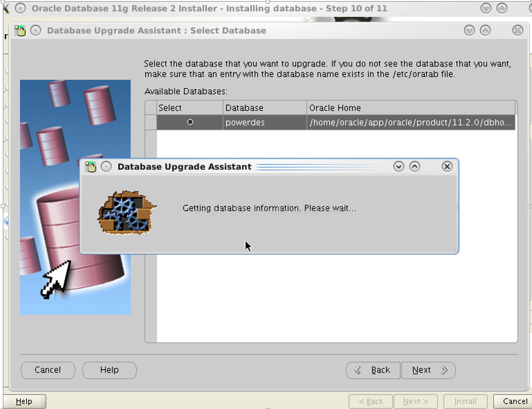Open window menu of Select Database window
The height and width of the screenshot is (409, 532).
pos(35,30)
